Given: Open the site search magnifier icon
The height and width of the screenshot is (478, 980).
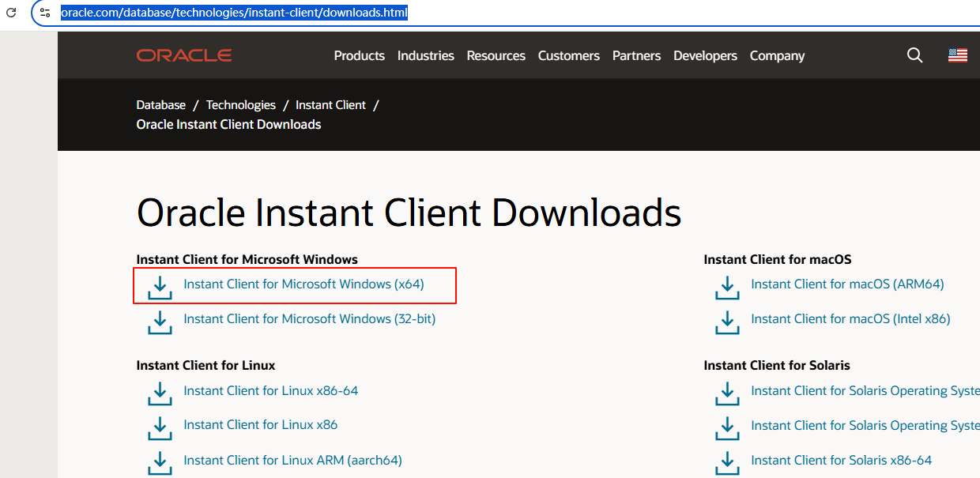Looking at the screenshot, I should tap(914, 55).
